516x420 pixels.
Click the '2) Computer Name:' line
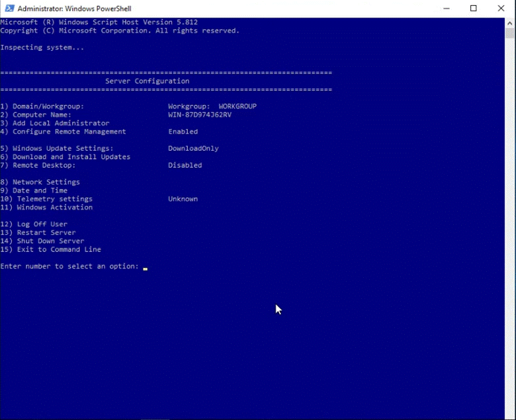click(36, 115)
